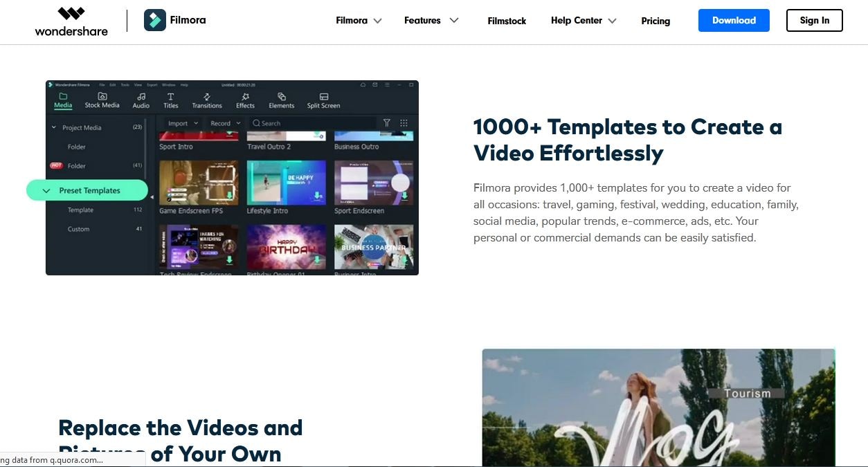The height and width of the screenshot is (467, 868).
Task: Collapse the Preset Templates tree item
Action: tap(46, 190)
